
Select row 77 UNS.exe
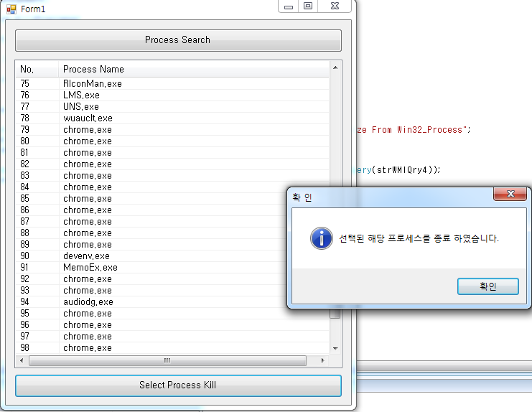(x=172, y=106)
